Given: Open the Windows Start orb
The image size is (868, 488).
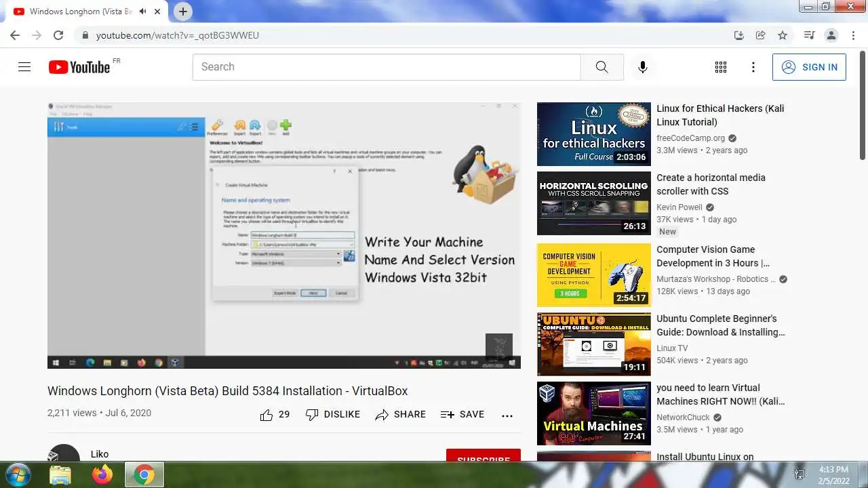Looking at the screenshot, I should click(x=17, y=474).
